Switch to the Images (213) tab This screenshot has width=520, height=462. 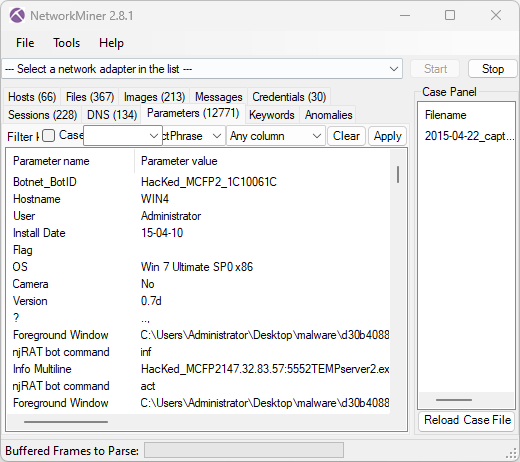point(154,97)
